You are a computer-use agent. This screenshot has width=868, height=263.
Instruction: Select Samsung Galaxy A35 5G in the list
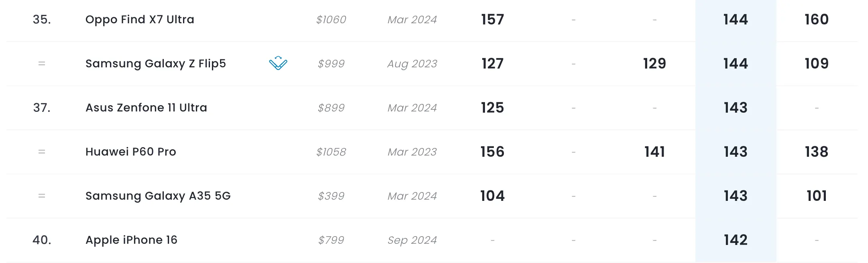pyautogui.click(x=158, y=196)
